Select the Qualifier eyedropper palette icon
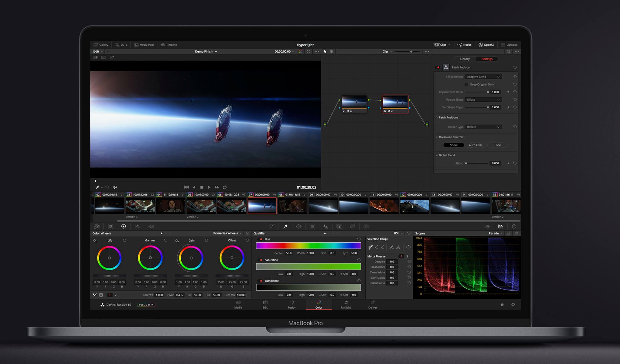Viewport: 620px width, 364px height. pos(285,226)
